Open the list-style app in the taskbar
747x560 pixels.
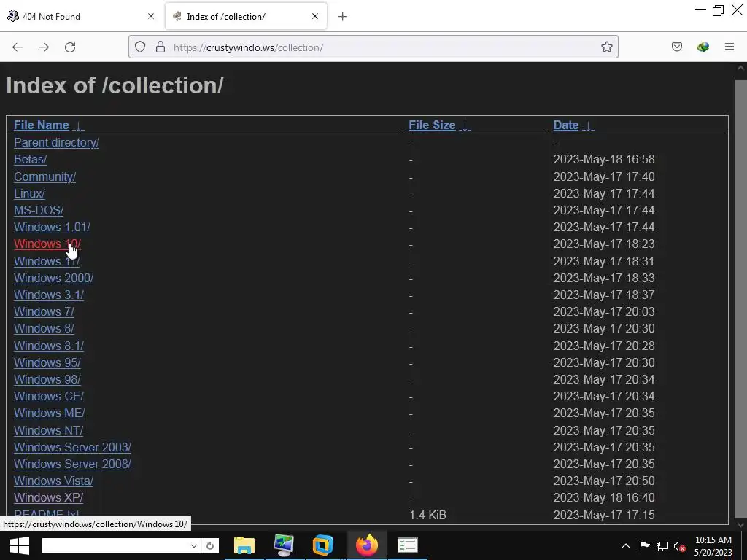407,545
